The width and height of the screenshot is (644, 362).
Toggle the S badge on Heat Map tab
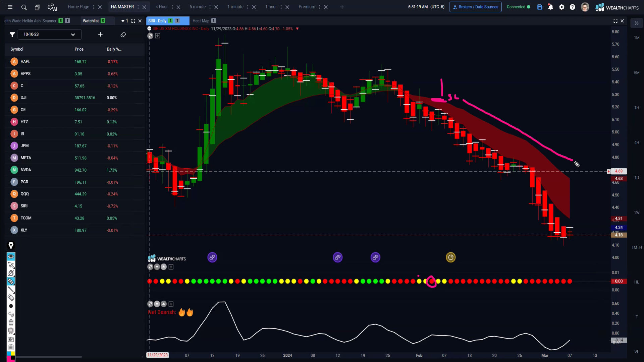[x=214, y=21]
